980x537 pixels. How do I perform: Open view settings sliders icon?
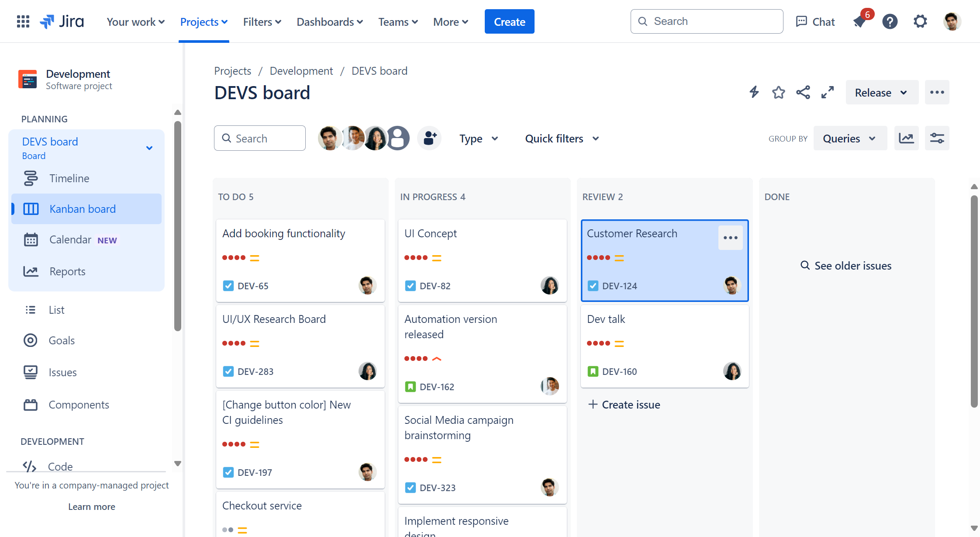pos(937,139)
